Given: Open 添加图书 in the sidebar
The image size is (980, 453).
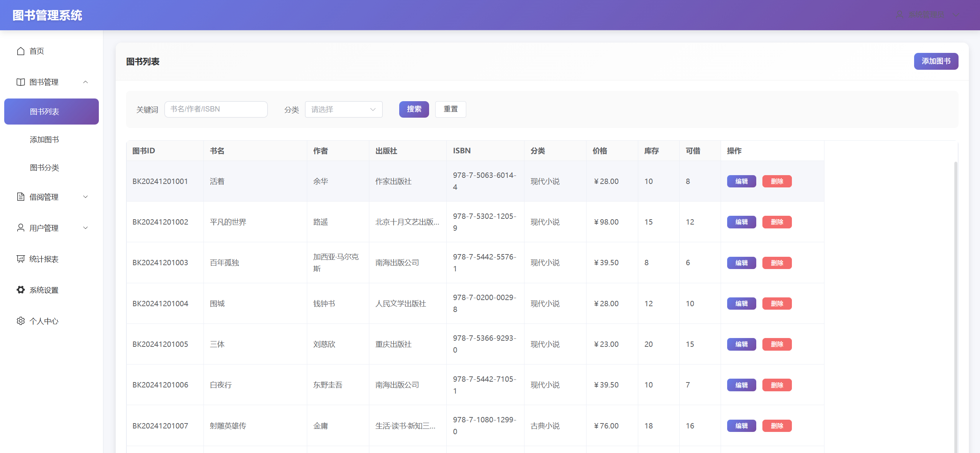Looking at the screenshot, I should 51,140.
